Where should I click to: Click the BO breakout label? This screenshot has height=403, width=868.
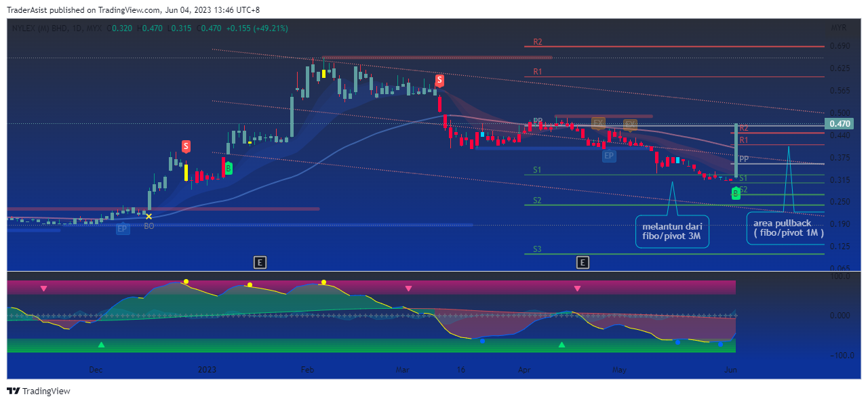(x=149, y=226)
